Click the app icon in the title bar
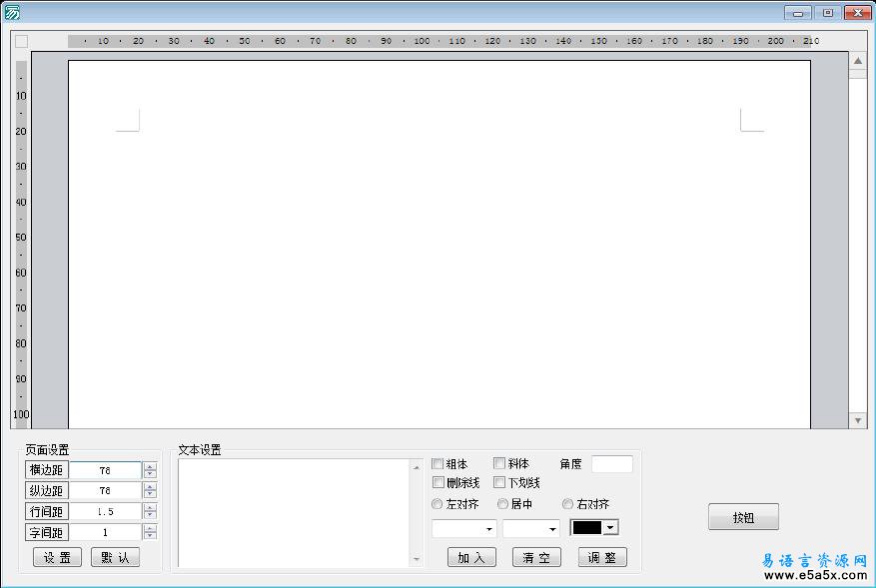 click(12, 12)
